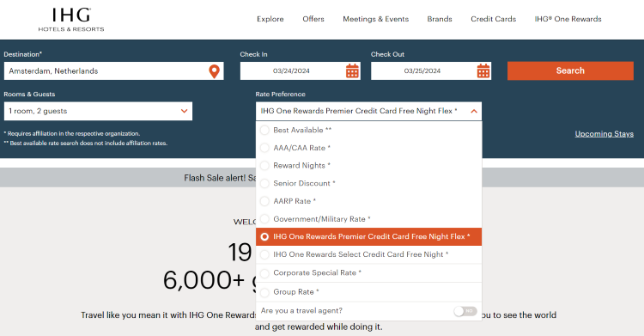Viewport: 644px width, 336px height.
Task: Open the Credit Cards menu
Action: [x=493, y=19]
